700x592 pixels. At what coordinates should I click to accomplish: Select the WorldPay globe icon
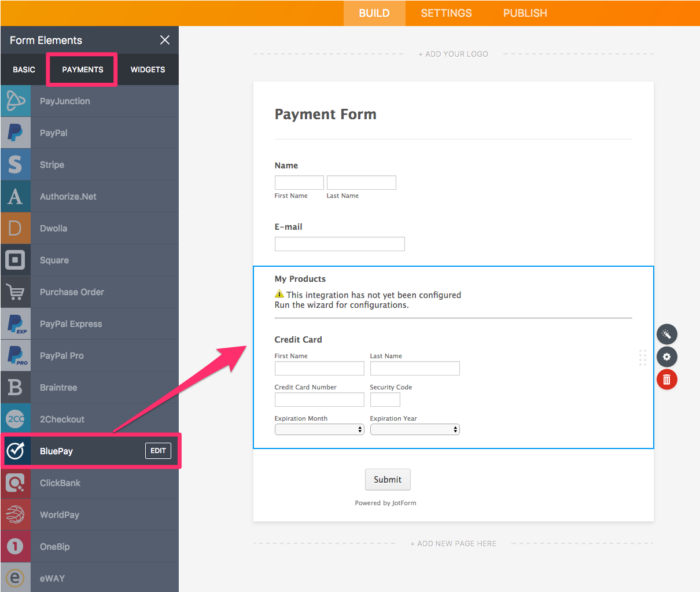[16, 515]
